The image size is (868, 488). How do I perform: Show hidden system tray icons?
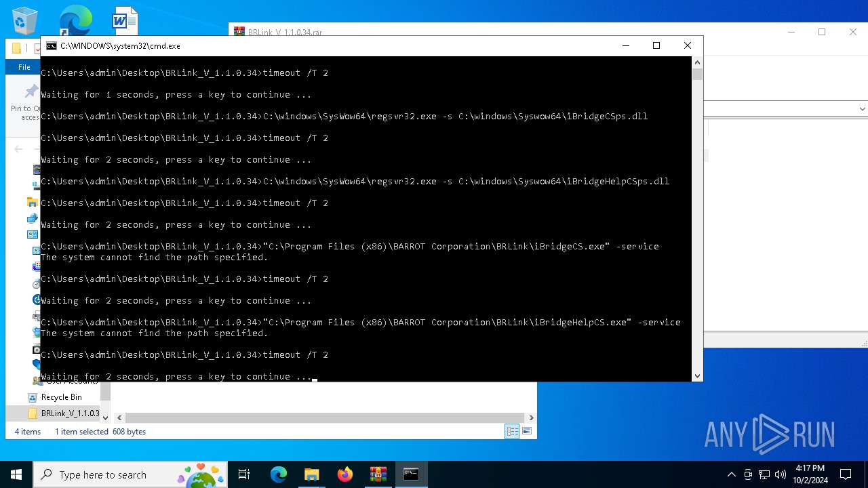(x=731, y=474)
